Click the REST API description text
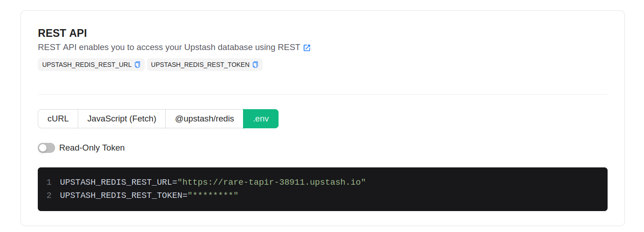Viewport: 644px width, 232px height. [x=169, y=47]
